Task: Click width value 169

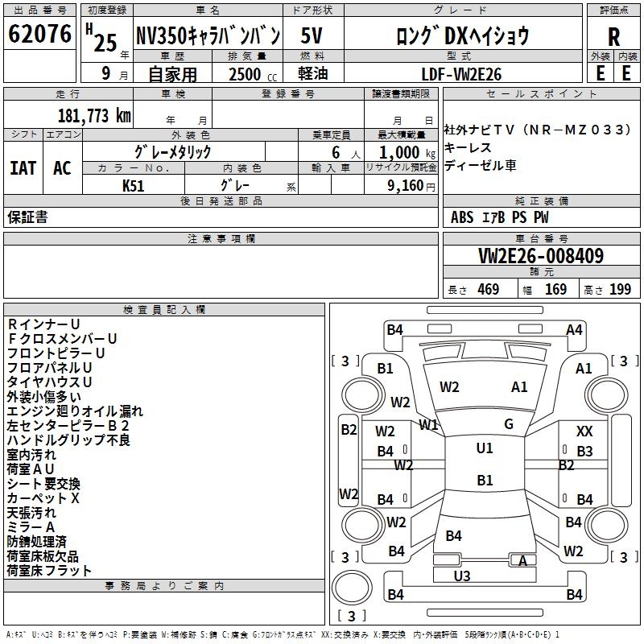Action: coord(555,289)
